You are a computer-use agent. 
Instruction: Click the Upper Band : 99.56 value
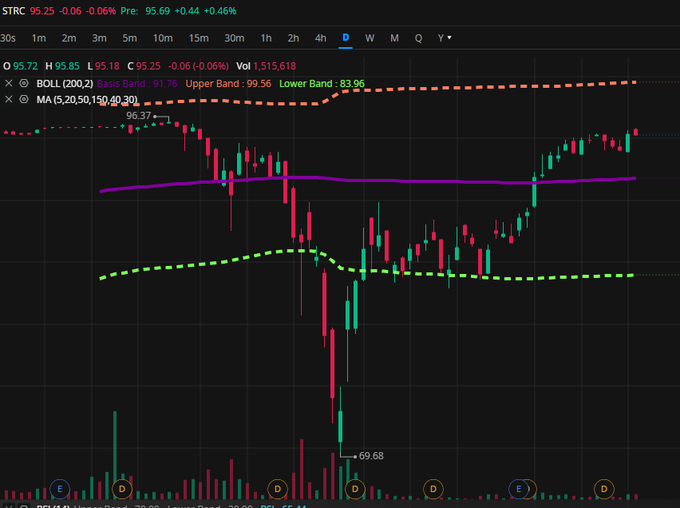point(228,84)
